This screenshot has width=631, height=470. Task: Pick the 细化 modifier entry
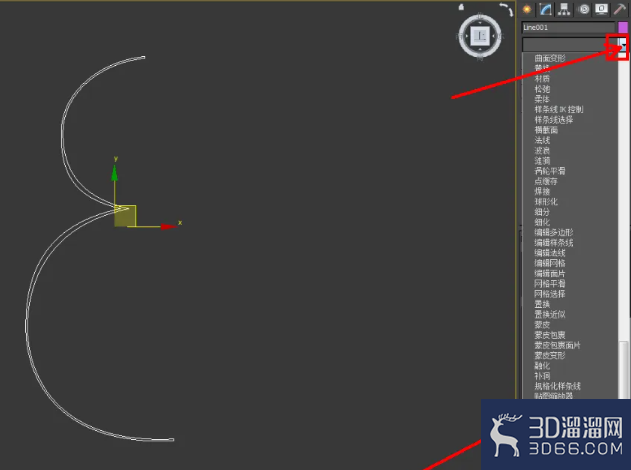(542, 222)
